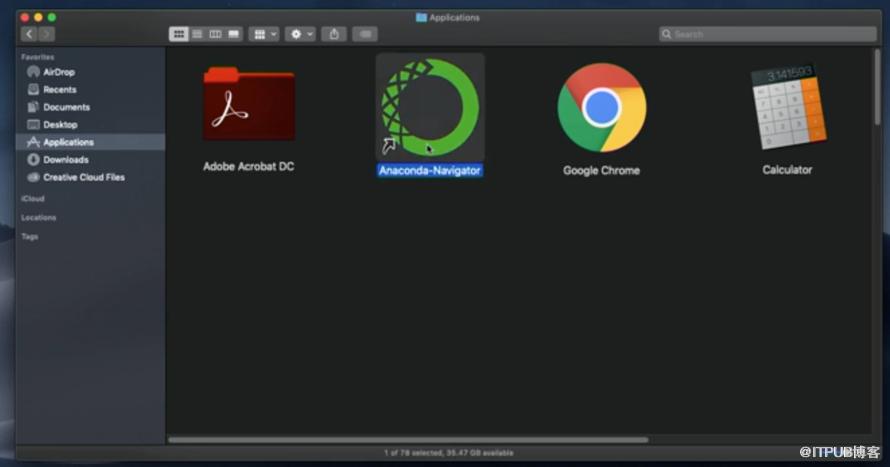
Task: Click the Edit Tags toolbar button
Action: click(x=365, y=34)
